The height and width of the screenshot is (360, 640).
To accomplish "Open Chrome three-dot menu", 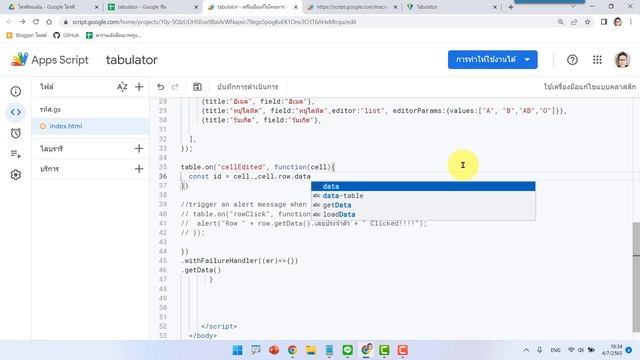I will tap(631, 22).
